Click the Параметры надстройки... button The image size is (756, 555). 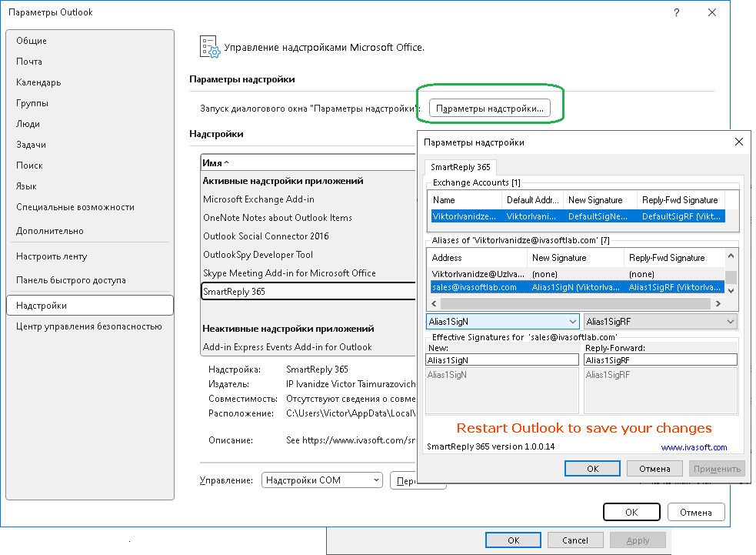(489, 109)
